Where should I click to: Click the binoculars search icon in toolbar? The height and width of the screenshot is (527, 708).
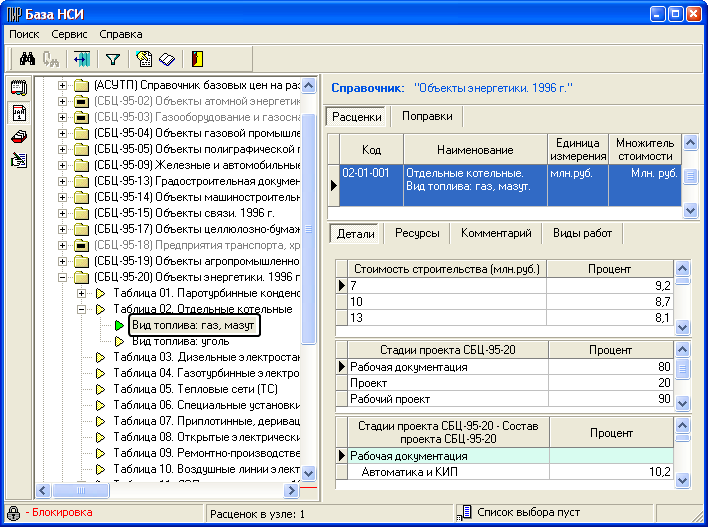click(28, 59)
